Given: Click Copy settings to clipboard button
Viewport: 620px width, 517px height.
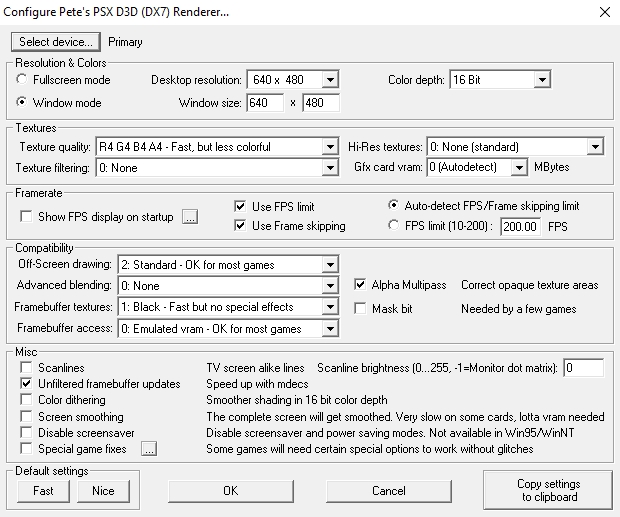Looking at the screenshot, I should point(548,490).
